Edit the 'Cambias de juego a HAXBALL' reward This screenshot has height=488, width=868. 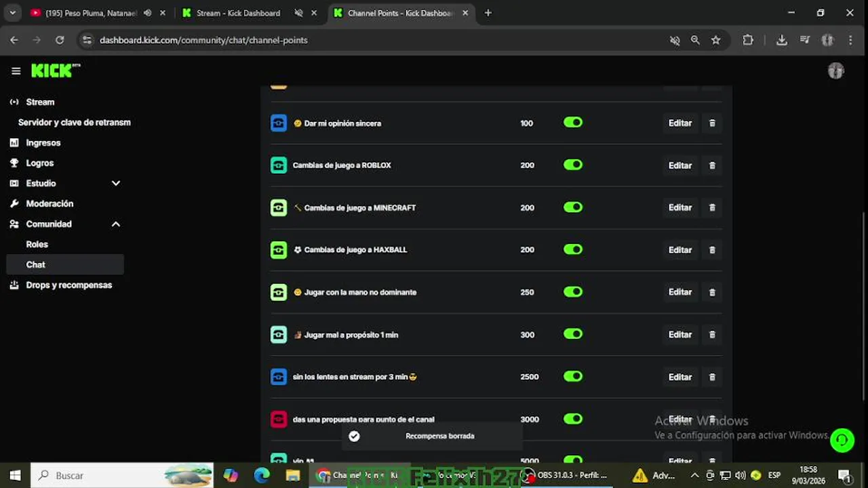pyautogui.click(x=680, y=250)
